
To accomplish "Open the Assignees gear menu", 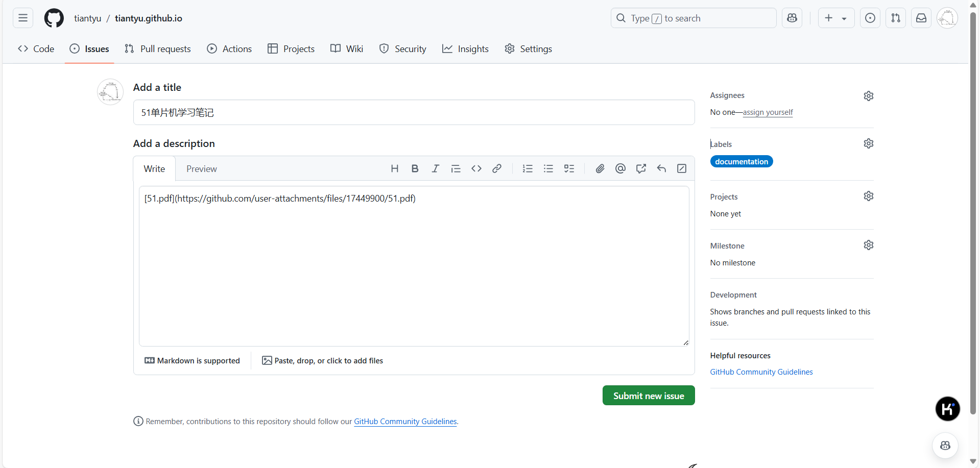I will (868, 96).
